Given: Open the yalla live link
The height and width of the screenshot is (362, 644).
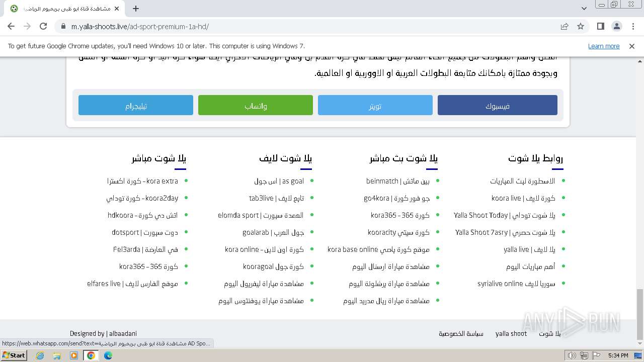Looking at the screenshot, I should click(529, 249).
